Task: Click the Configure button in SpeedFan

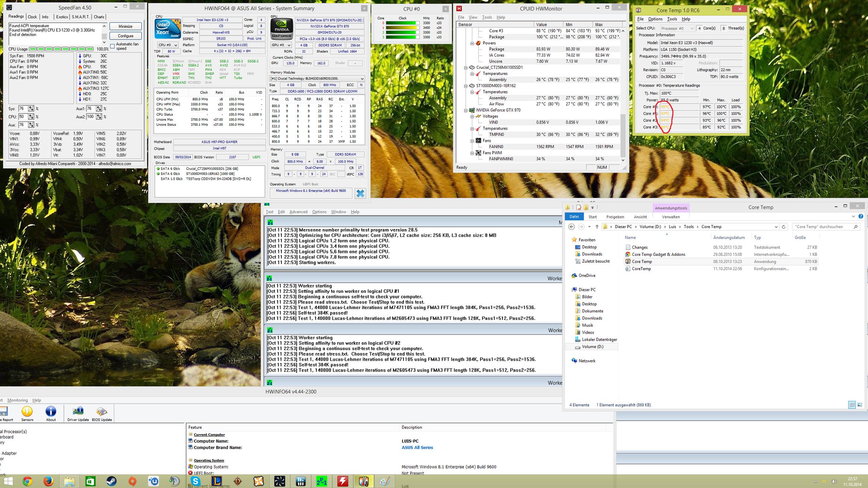Action: [x=125, y=36]
